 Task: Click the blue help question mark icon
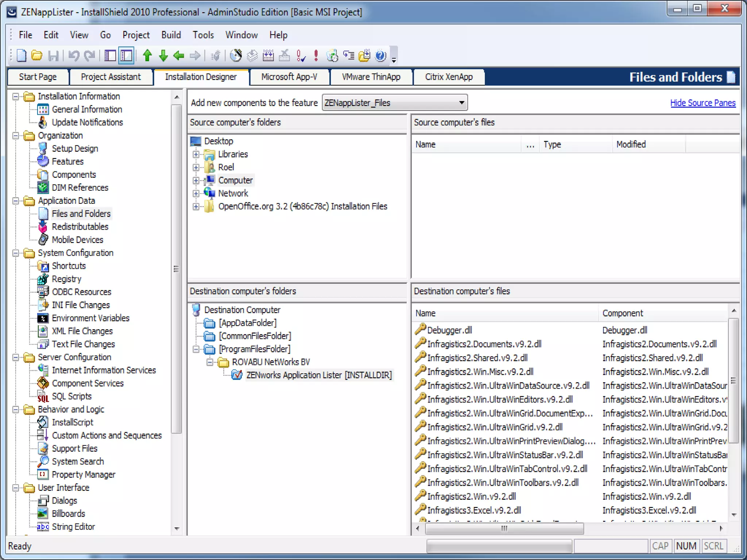(380, 55)
